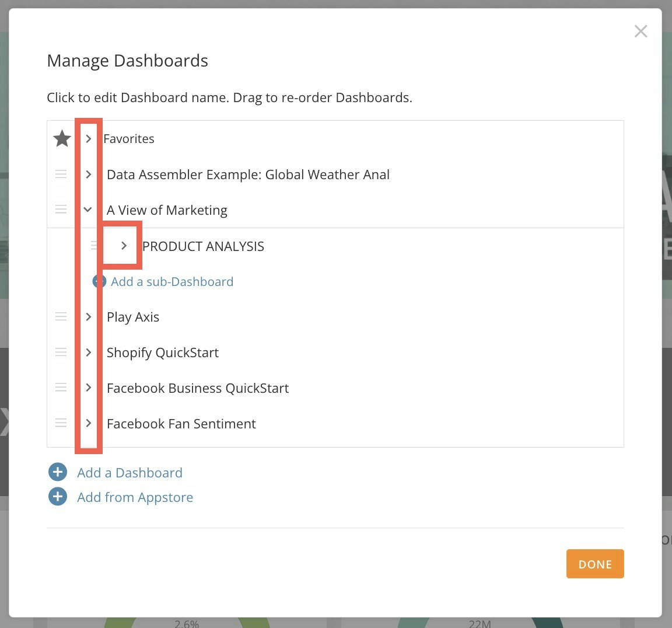Expand the Favorites dashboard entry
Screen dimensions: 672x628
click(88, 139)
